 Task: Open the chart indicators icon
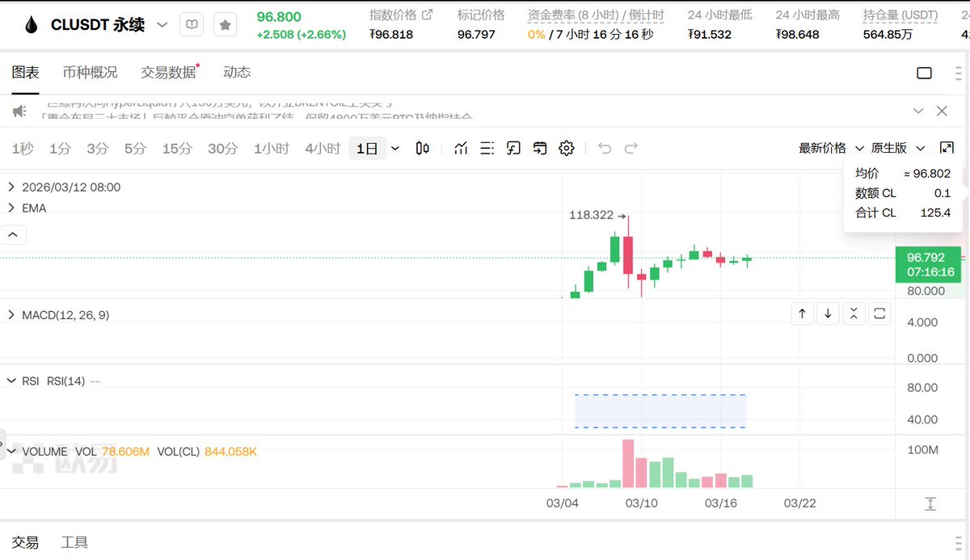point(461,148)
